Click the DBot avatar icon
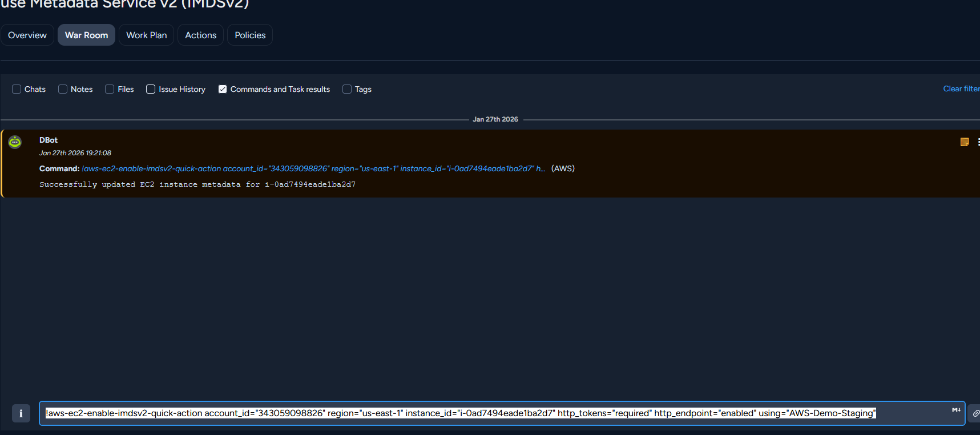 (15, 142)
